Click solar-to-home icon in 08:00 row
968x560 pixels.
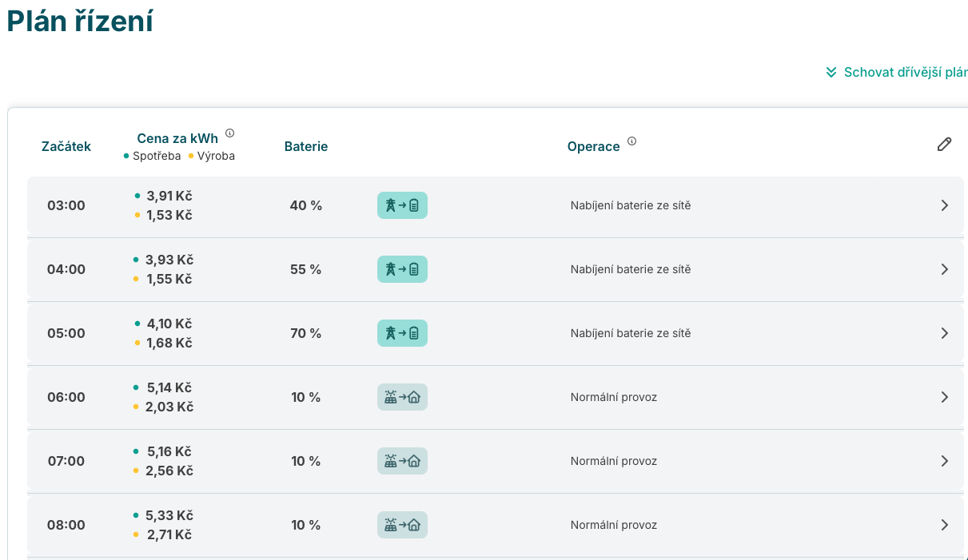(402, 525)
